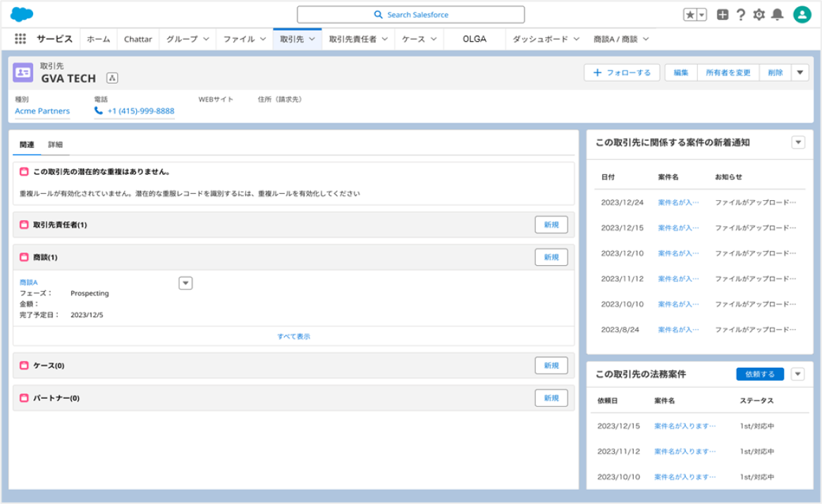The image size is (822, 504).
Task: Open the favorites list dropdown arrow
Action: coord(701,15)
